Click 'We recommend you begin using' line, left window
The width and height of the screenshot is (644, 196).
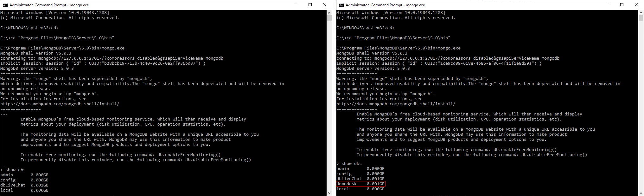50,94
